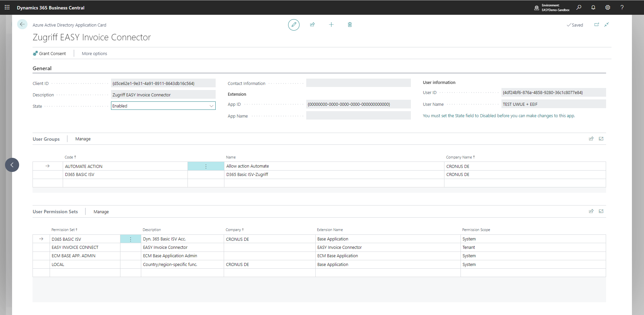
Task: Open the settings gear
Action: coord(608,7)
